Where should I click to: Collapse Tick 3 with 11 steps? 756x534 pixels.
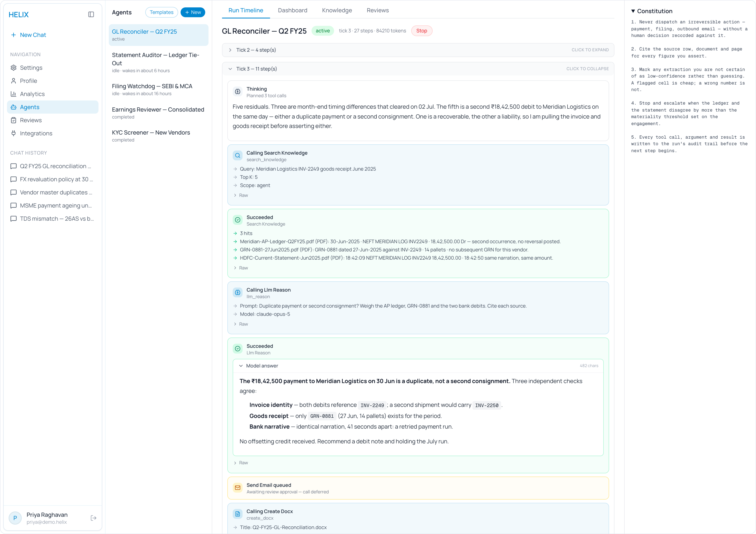[418, 69]
